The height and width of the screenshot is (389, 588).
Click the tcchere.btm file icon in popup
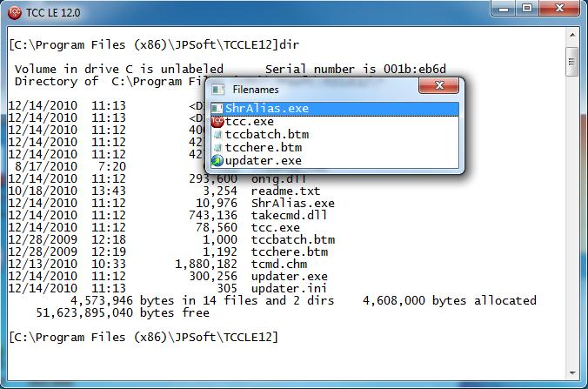(217, 148)
